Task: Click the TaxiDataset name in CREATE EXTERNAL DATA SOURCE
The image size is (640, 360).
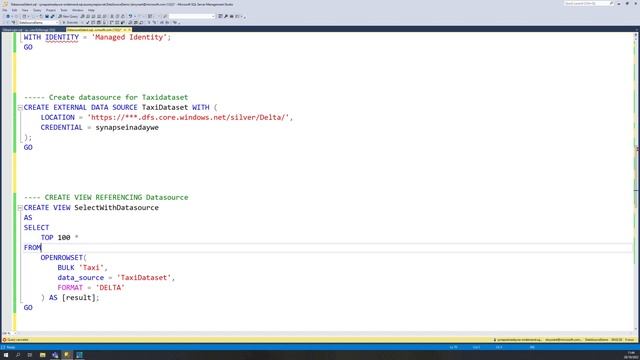Action: pyautogui.click(x=165, y=107)
